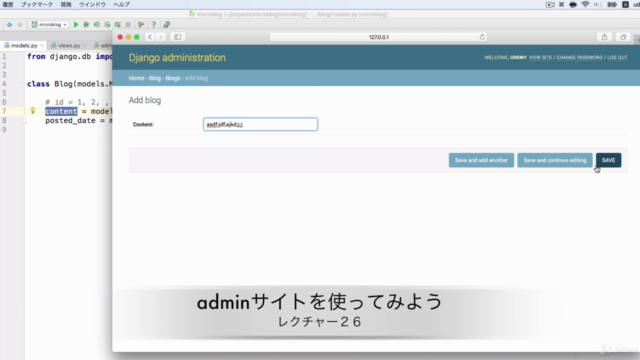
Task: Click the intention lightbulb on line 7
Action: 33,111
